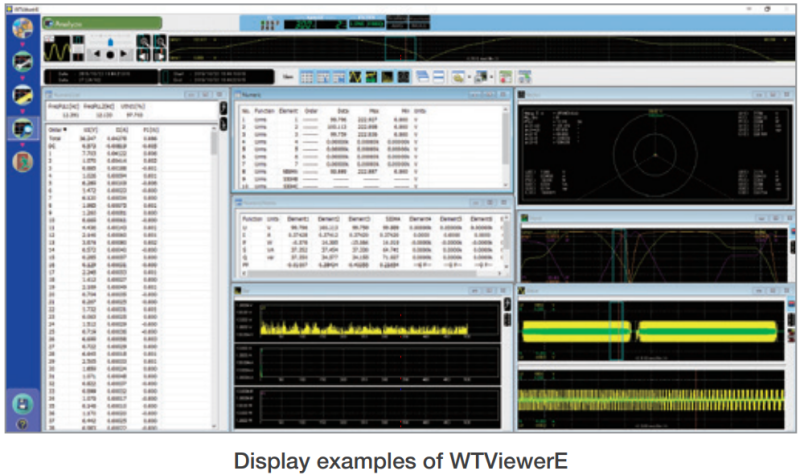Click the cascade windows toolbar icon
Image resolution: width=800 pixels, height=475 pixels.
[x=422, y=77]
